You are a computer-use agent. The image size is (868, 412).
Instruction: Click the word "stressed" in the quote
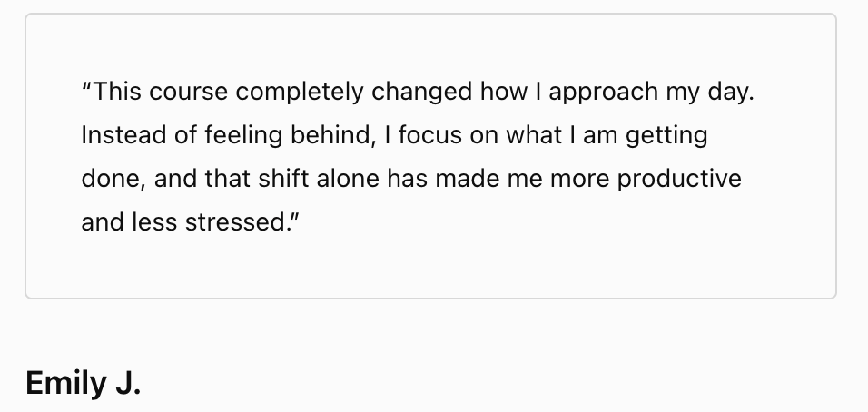click(235, 222)
